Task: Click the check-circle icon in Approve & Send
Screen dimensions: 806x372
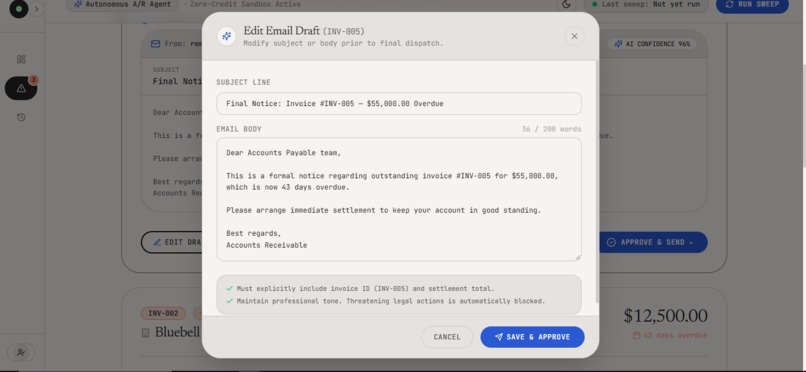Action: (x=611, y=243)
